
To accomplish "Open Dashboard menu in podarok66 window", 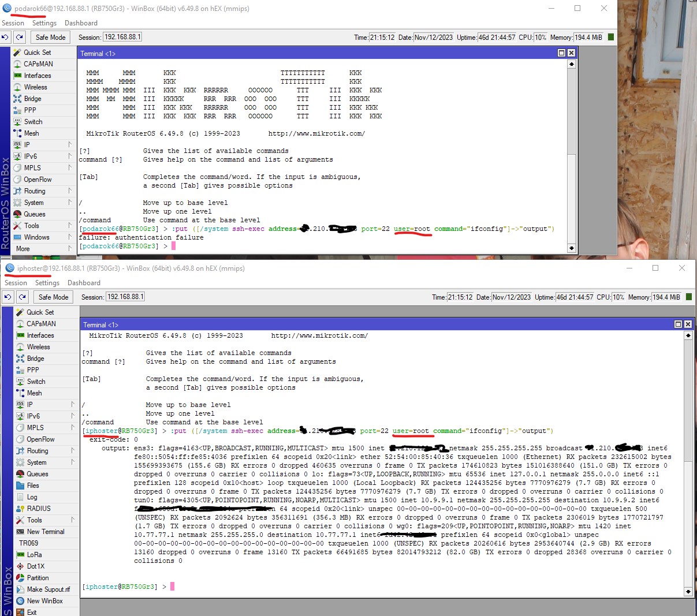I will tap(81, 23).
